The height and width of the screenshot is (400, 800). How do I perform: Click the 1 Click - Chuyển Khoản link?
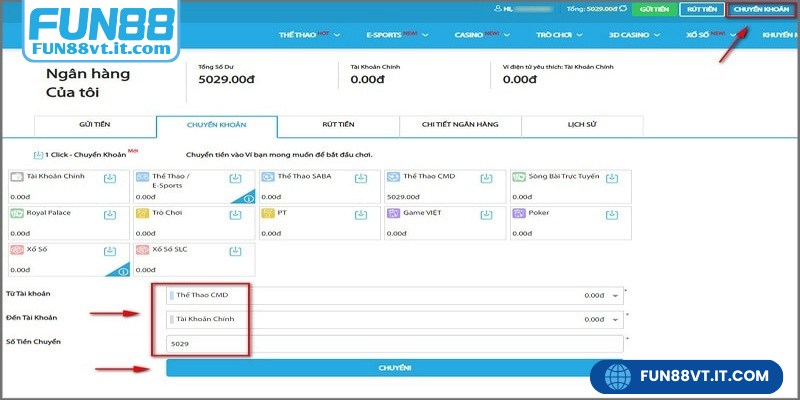coord(85,155)
